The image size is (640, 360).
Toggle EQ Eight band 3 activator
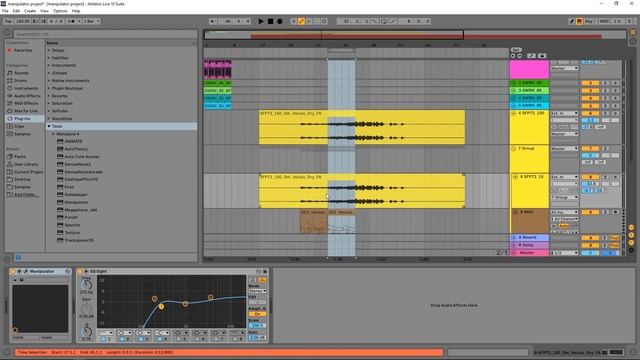[x=141, y=339]
